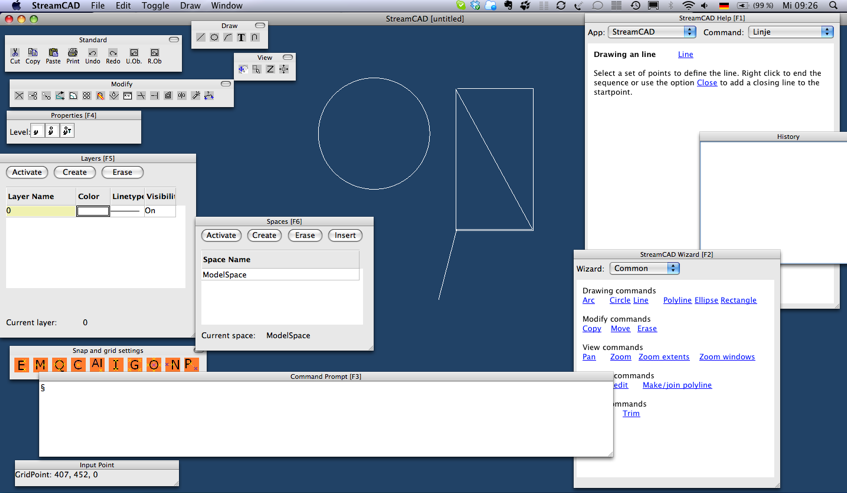Click the Close link in the Help text
847x493 pixels.
click(707, 83)
